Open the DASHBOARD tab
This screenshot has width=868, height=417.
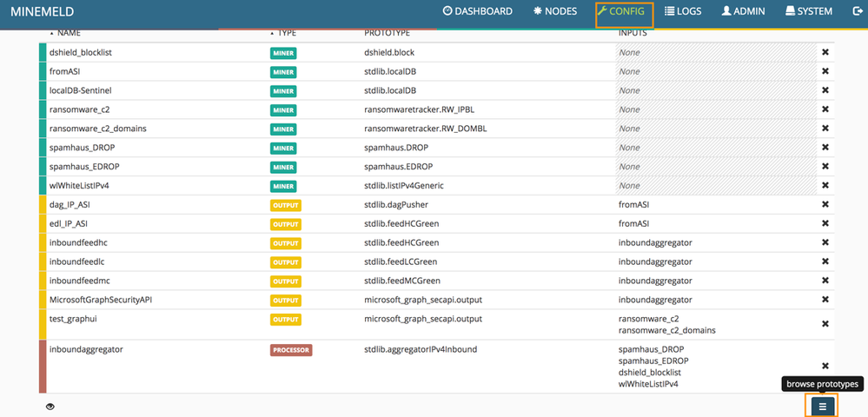coord(478,11)
